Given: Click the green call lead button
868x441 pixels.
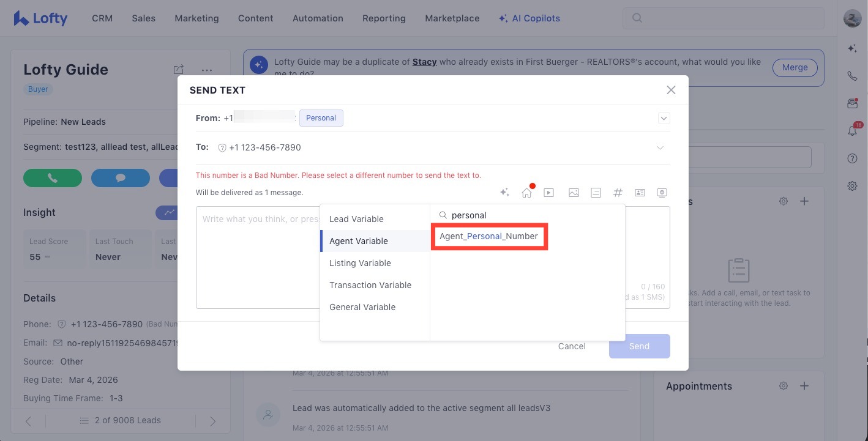Looking at the screenshot, I should [53, 178].
